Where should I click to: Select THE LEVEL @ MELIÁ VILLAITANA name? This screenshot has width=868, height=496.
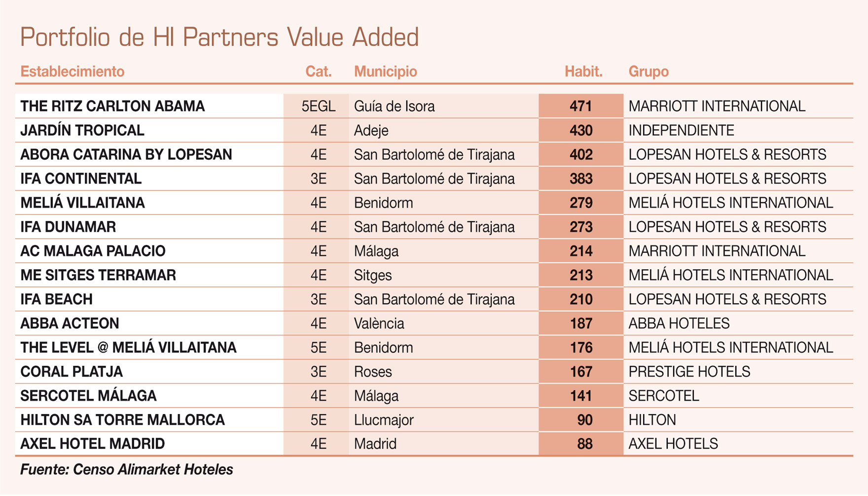(x=128, y=348)
